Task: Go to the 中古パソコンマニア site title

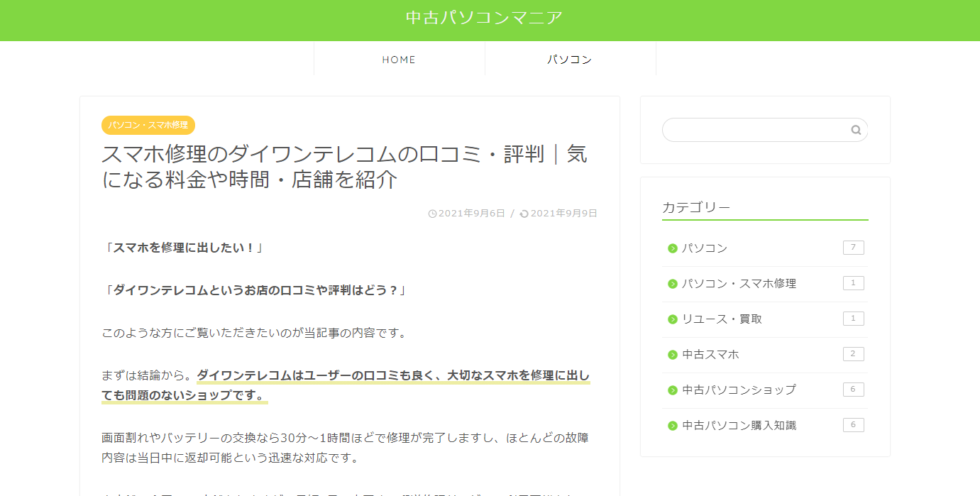Action: click(x=484, y=18)
